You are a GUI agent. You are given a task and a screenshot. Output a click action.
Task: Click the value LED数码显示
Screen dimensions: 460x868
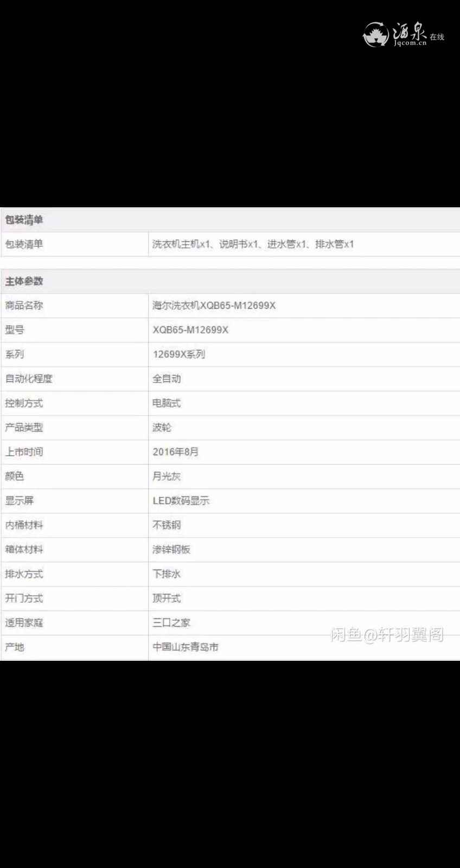(181, 501)
